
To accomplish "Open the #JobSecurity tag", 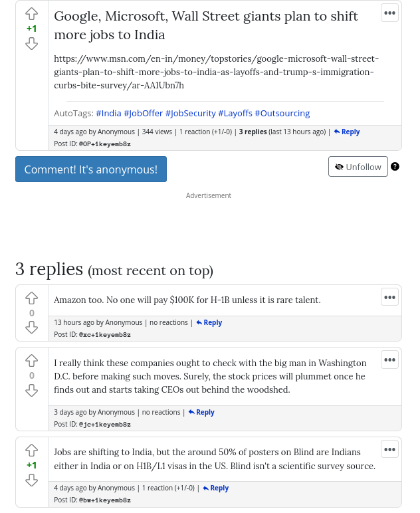I will click(190, 113).
